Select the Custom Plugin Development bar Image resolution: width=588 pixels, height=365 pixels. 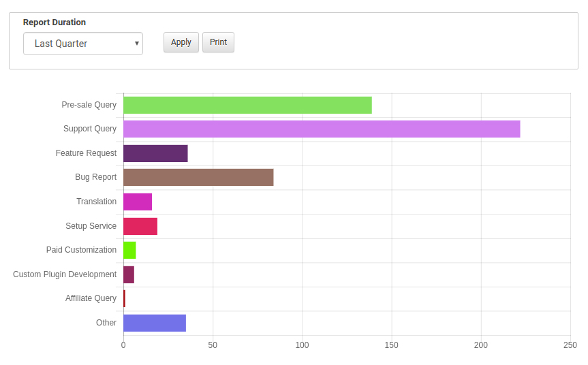[129, 274]
